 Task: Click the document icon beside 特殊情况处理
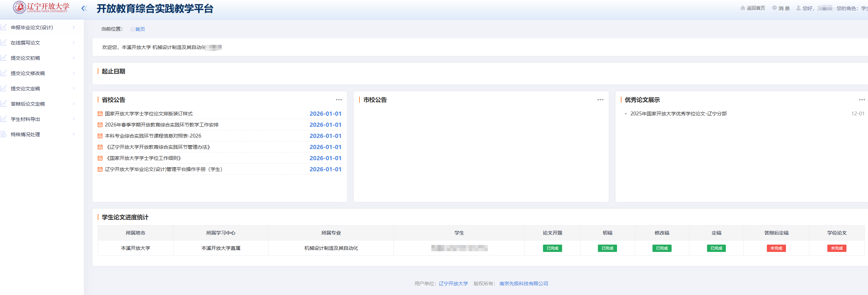[3, 134]
